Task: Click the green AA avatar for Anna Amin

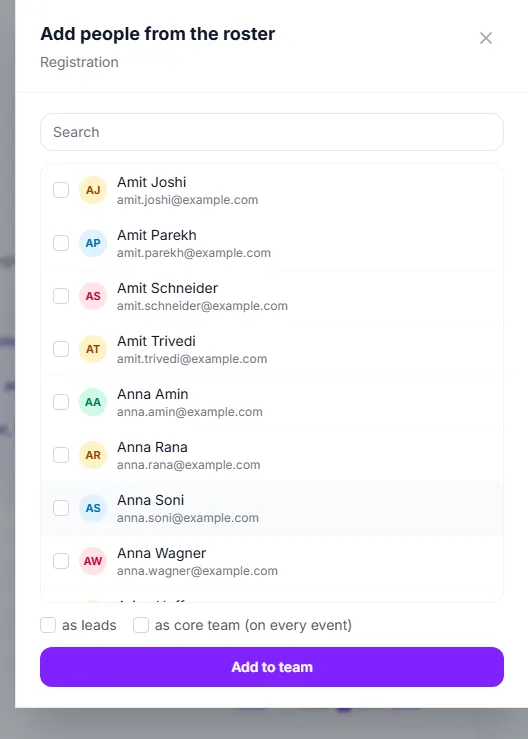Action: [93, 402]
